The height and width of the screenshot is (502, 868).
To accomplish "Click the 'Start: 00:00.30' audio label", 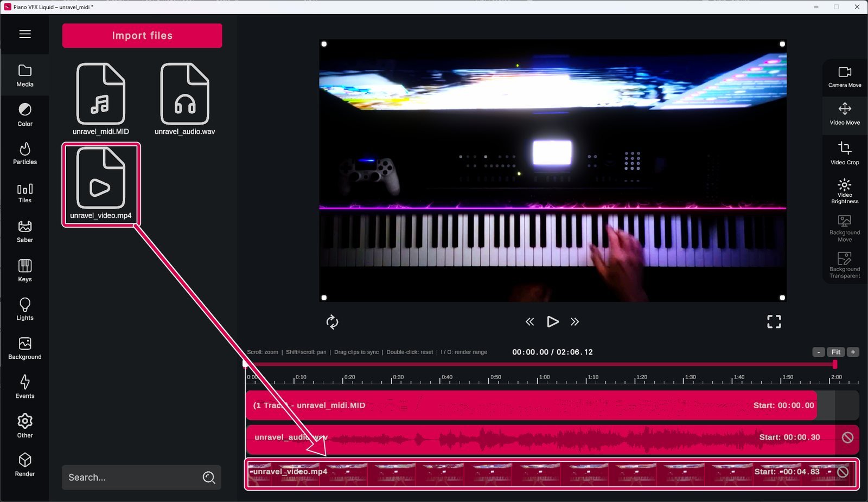I will (789, 437).
